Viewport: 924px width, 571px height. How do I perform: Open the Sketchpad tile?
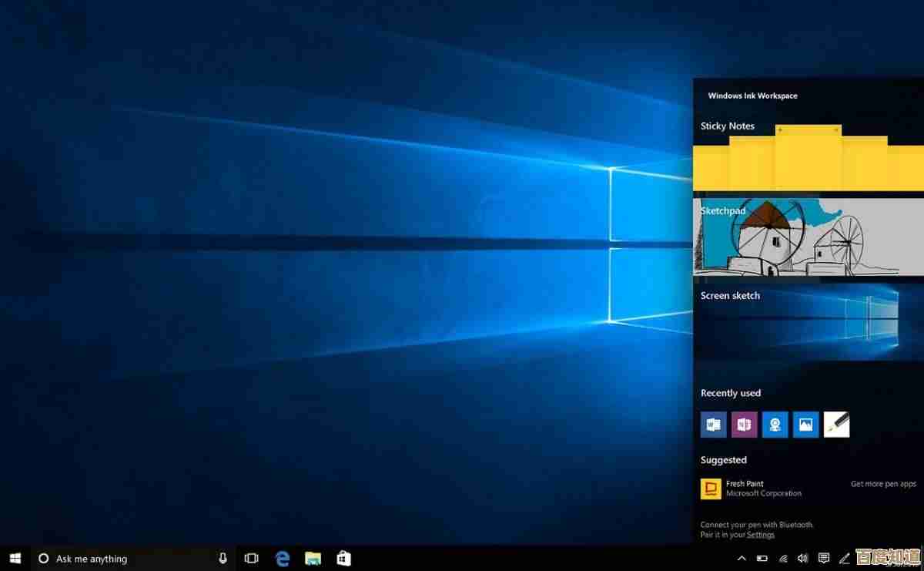pos(807,237)
